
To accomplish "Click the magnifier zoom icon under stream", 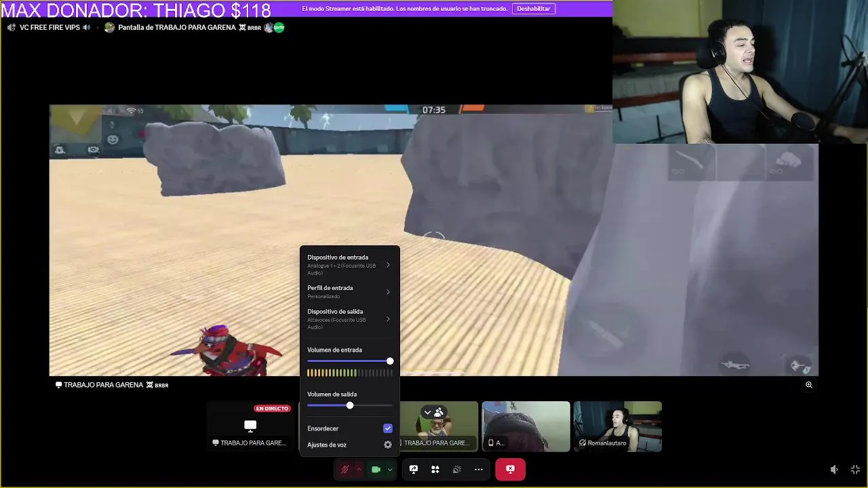I will 809,385.
